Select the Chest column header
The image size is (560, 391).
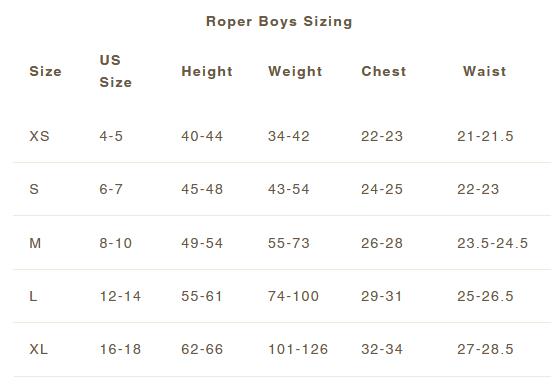[x=384, y=71]
